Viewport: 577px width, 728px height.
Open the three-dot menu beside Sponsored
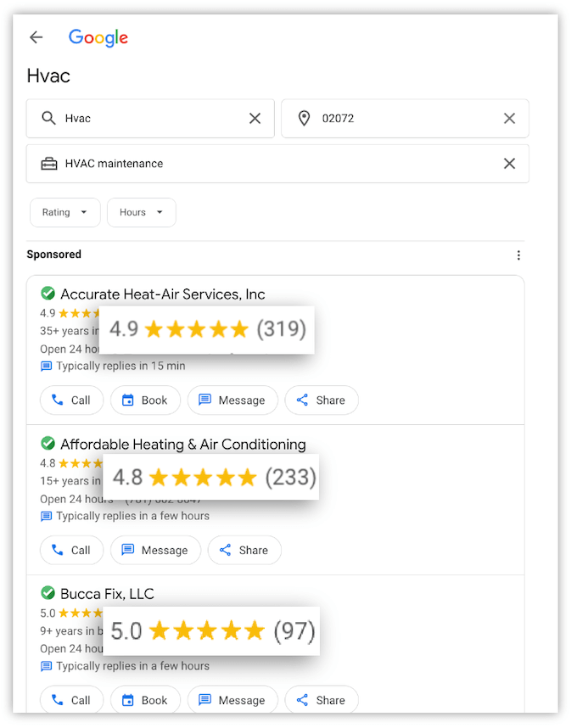tap(518, 255)
